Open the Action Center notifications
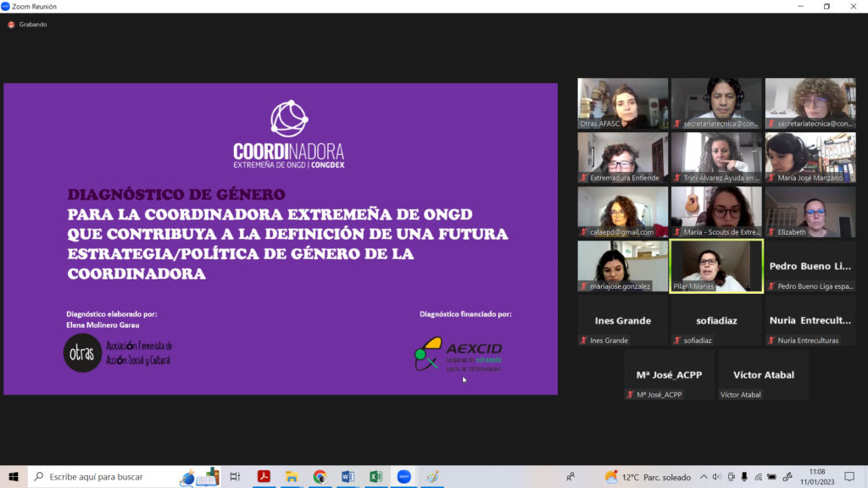The width and height of the screenshot is (868, 488). (x=851, y=477)
